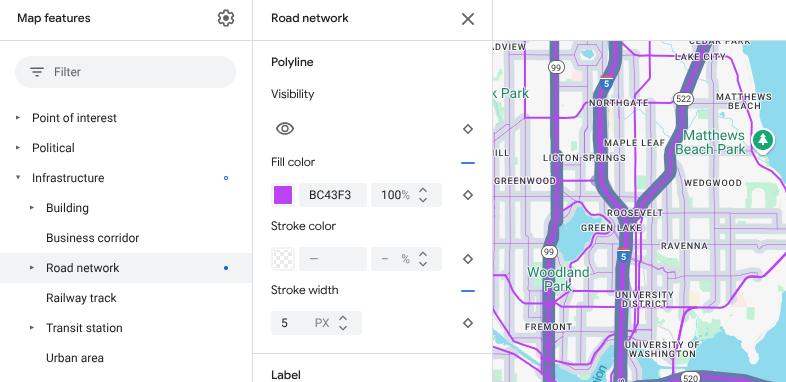
Task: Select Railway track feature
Action: pos(81,298)
